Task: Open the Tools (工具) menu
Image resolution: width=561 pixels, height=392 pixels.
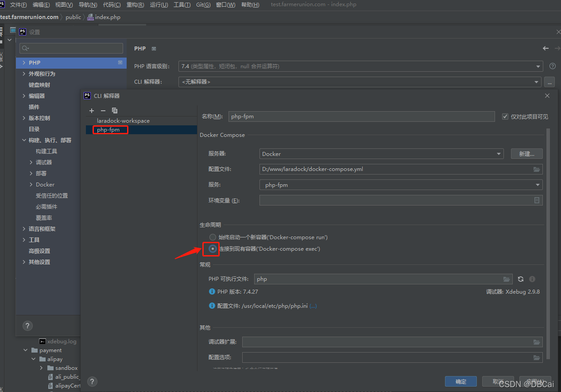Action: (182, 4)
